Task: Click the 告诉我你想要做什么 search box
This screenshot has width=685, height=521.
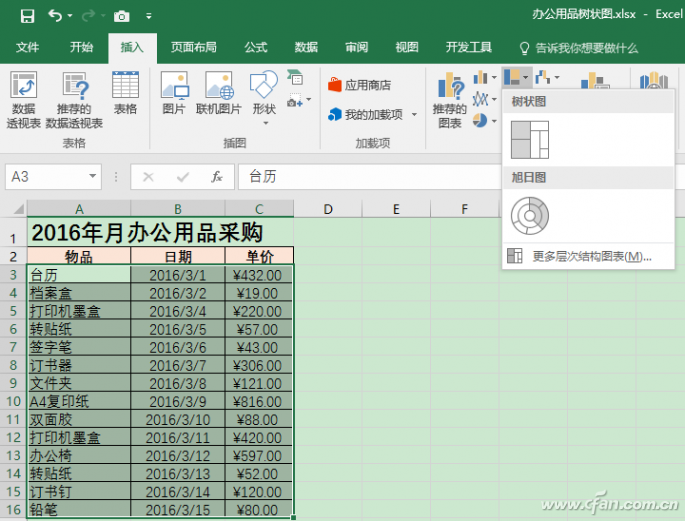Action: 578,48
